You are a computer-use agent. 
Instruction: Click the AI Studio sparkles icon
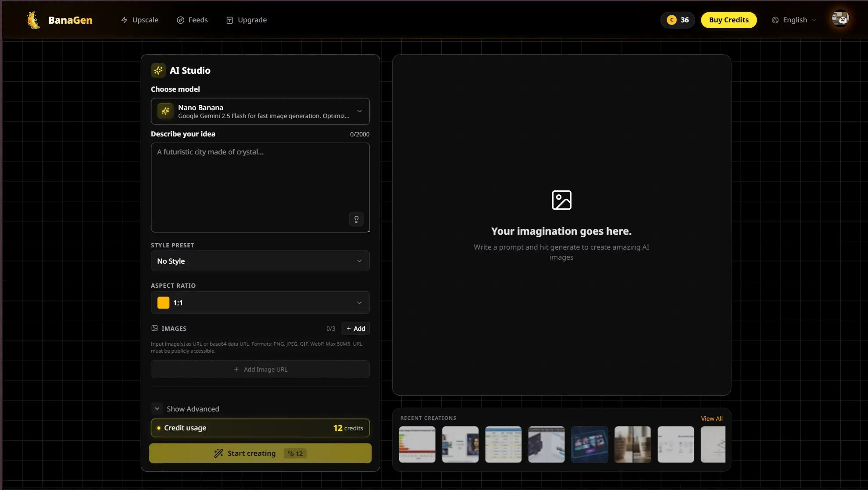coord(158,70)
